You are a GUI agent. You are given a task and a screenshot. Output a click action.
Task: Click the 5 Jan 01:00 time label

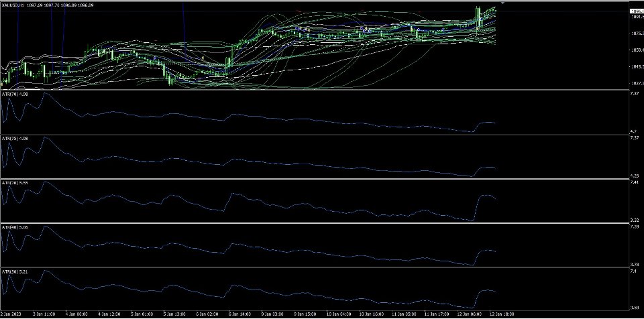pos(142,314)
